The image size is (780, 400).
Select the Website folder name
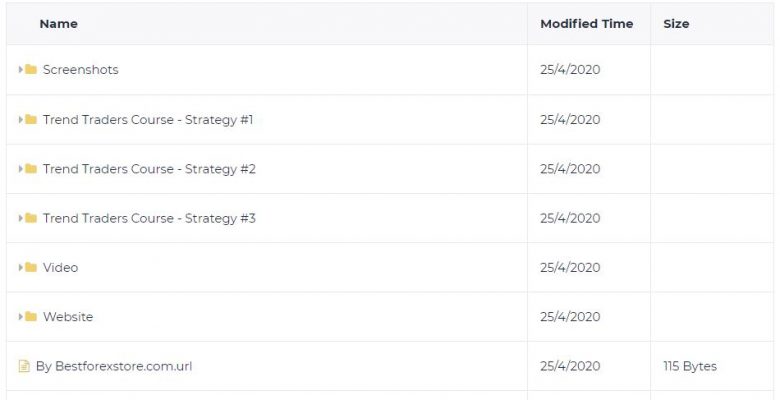click(68, 316)
